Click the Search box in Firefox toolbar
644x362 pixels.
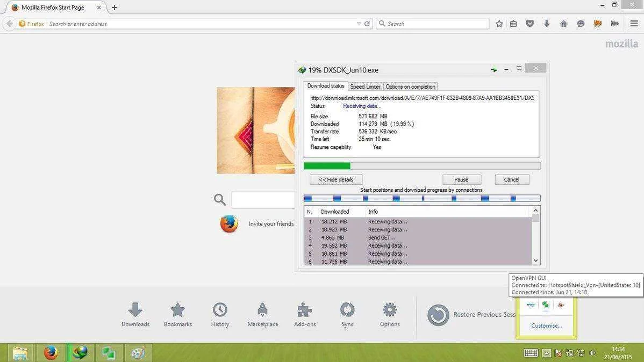tap(433, 24)
